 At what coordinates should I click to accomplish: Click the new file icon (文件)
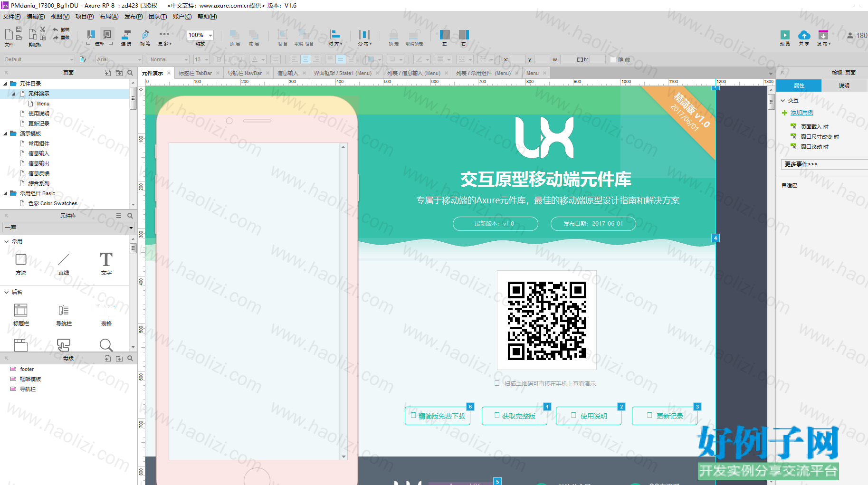tap(9, 34)
